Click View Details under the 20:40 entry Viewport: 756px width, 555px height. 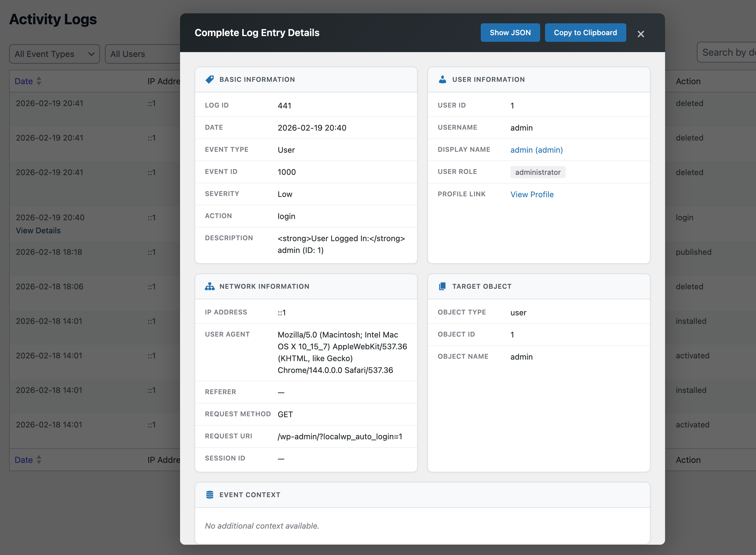38,231
